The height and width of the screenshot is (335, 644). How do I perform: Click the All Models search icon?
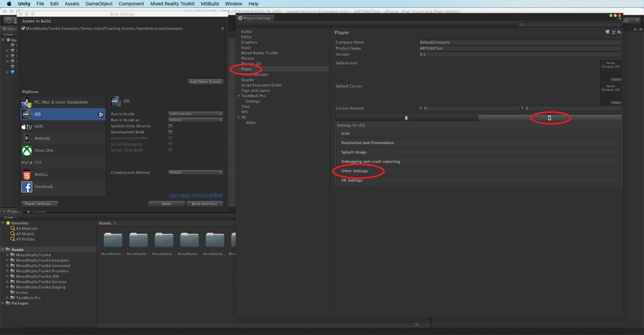coord(13,234)
